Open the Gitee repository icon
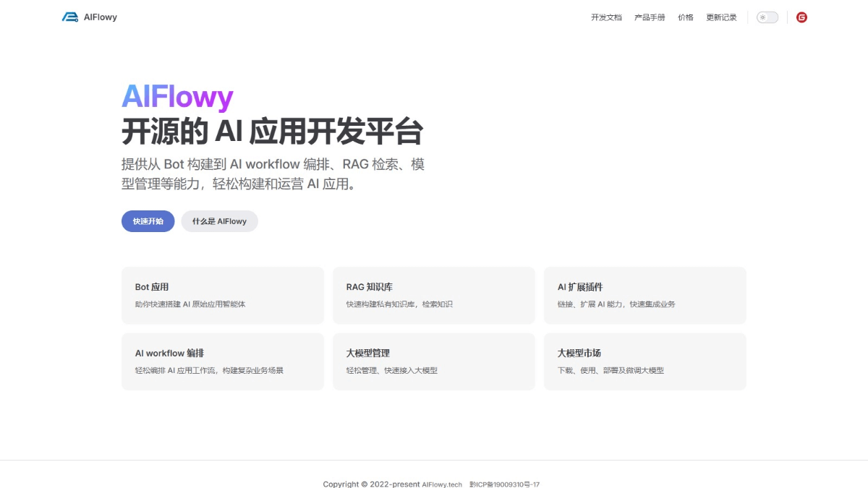This screenshot has height=488, width=868. click(x=801, y=17)
